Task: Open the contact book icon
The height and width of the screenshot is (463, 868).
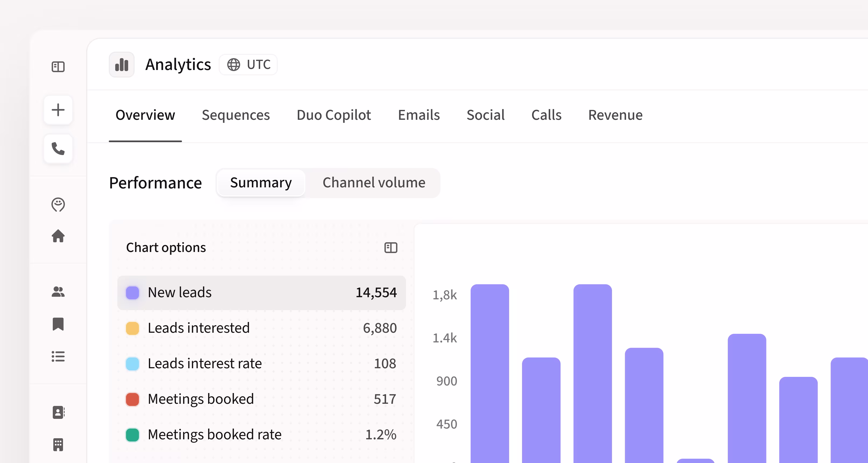Action: 58,412
